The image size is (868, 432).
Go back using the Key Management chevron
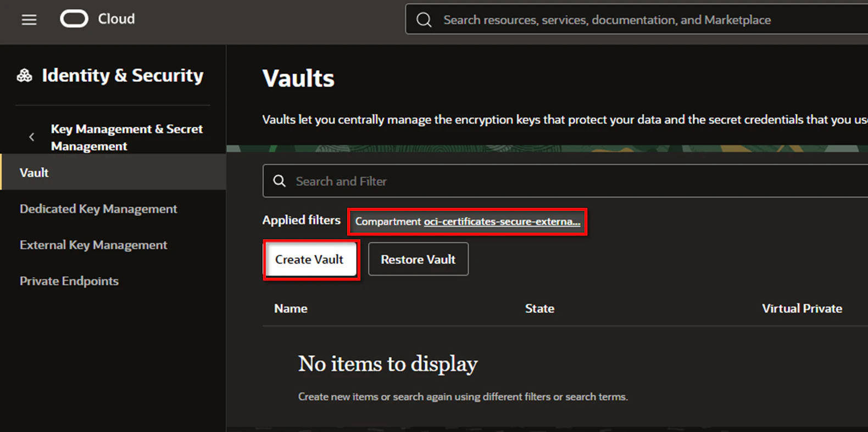31,137
